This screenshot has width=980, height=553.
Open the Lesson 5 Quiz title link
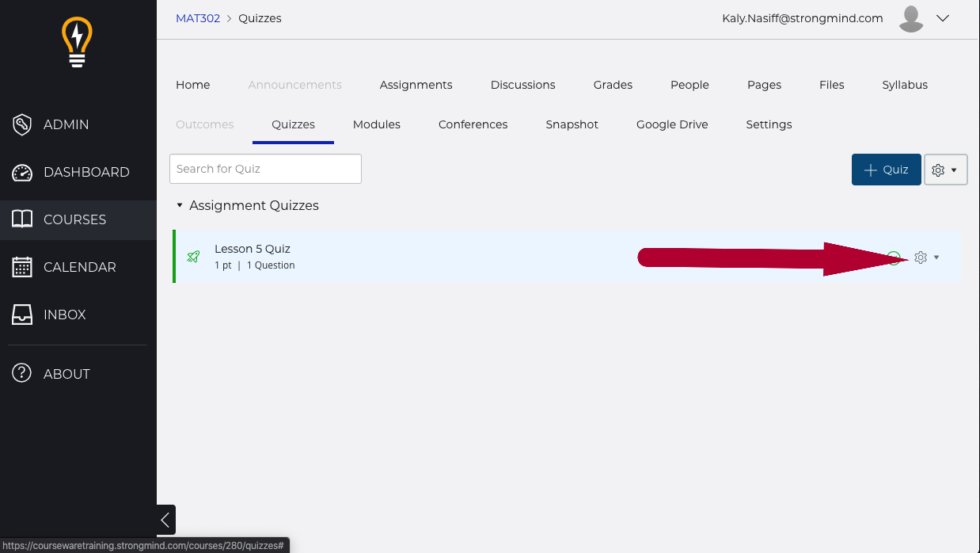[x=252, y=249]
